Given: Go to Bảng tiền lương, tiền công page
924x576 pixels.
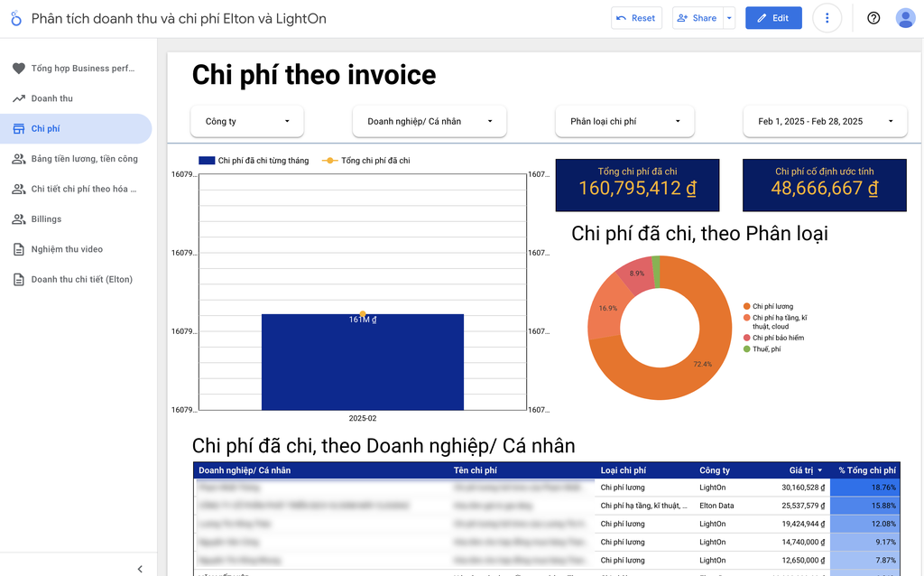Looking at the screenshot, I should pos(84,159).
